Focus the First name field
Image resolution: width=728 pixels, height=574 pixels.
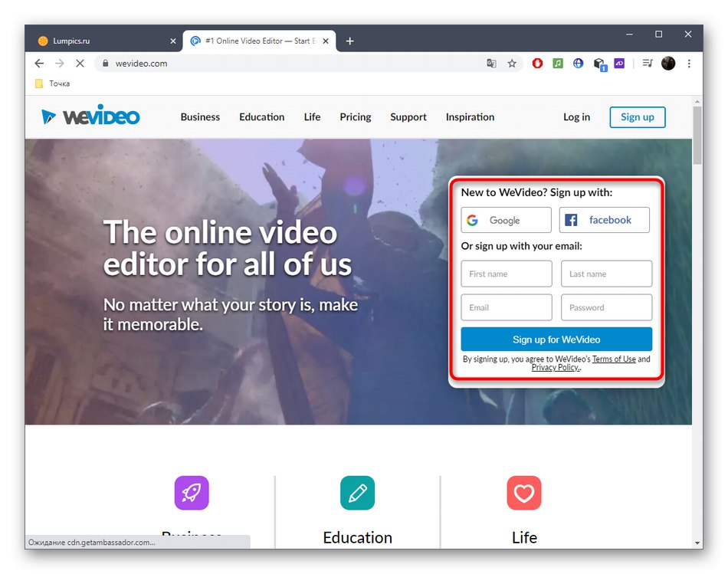[507, 274]
